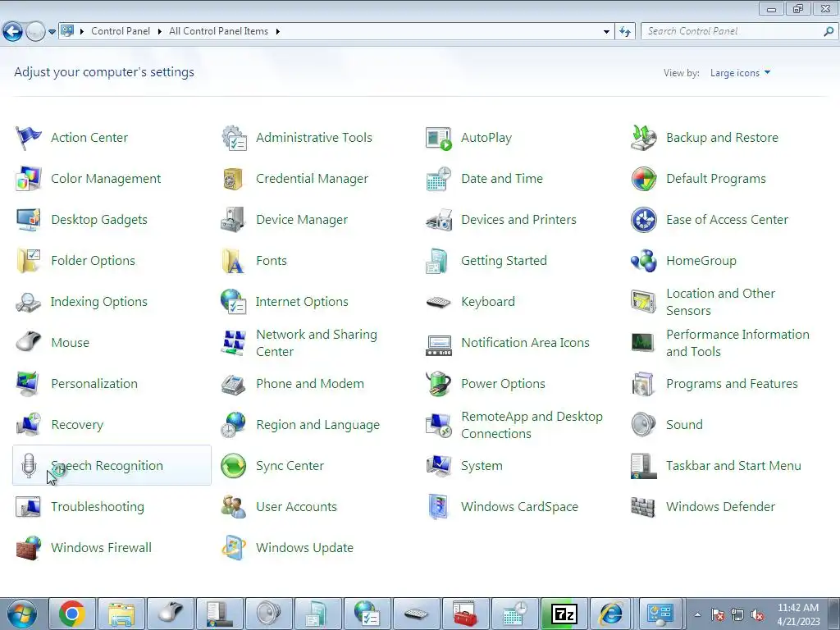Click the Devices and Printers icon
Screen dimensions: 840x630
point(439,220)
